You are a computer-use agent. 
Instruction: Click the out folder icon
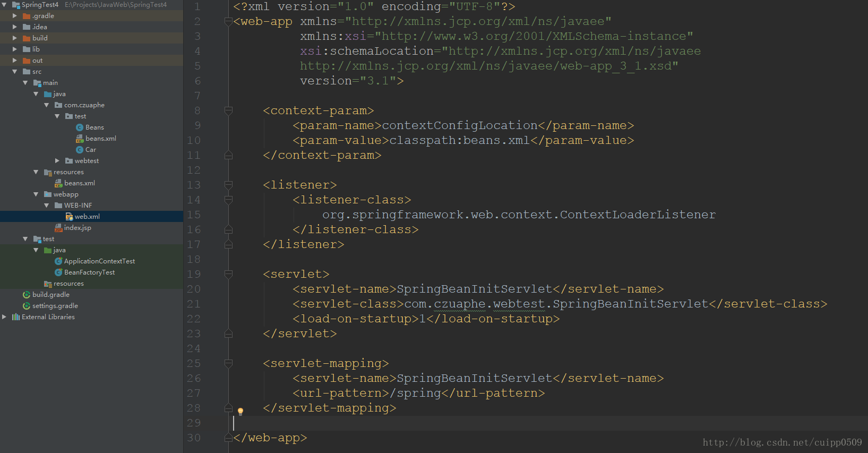pos(27,61)
